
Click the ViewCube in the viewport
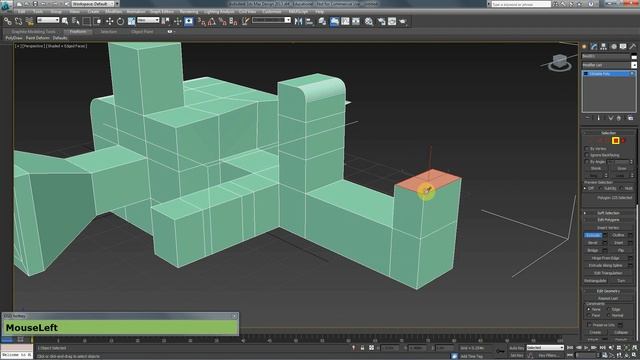[x=560, y=62]
